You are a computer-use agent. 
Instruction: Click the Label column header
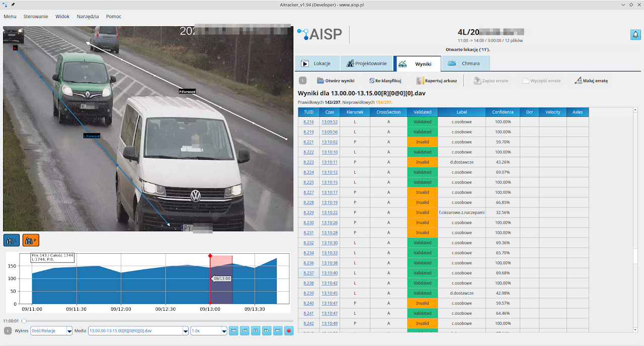[x=462, y=112]
